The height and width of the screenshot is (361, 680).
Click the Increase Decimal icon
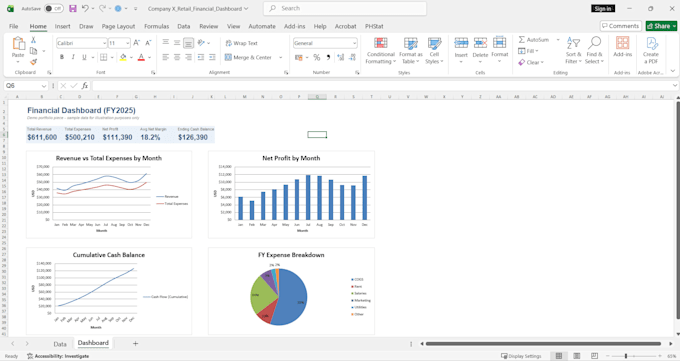[340, 57]
